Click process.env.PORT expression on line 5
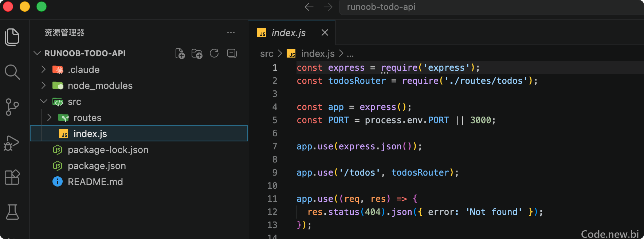 [407, 120]
